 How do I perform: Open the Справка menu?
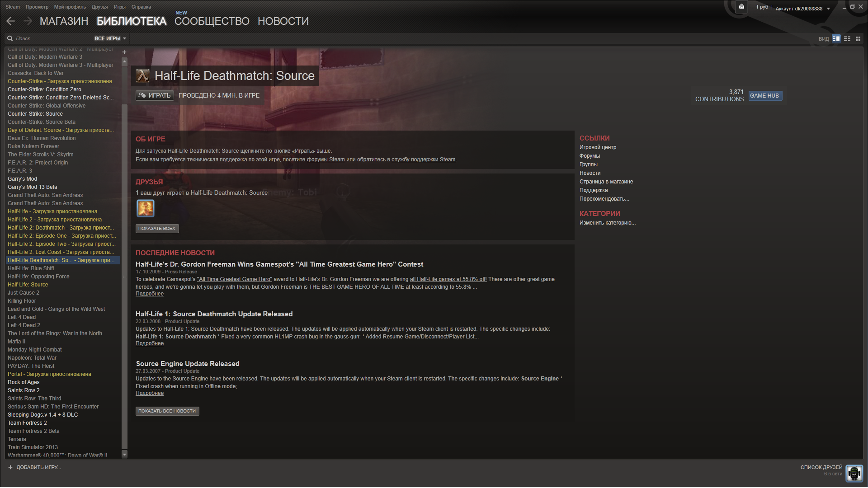click(x=141, y=7)
